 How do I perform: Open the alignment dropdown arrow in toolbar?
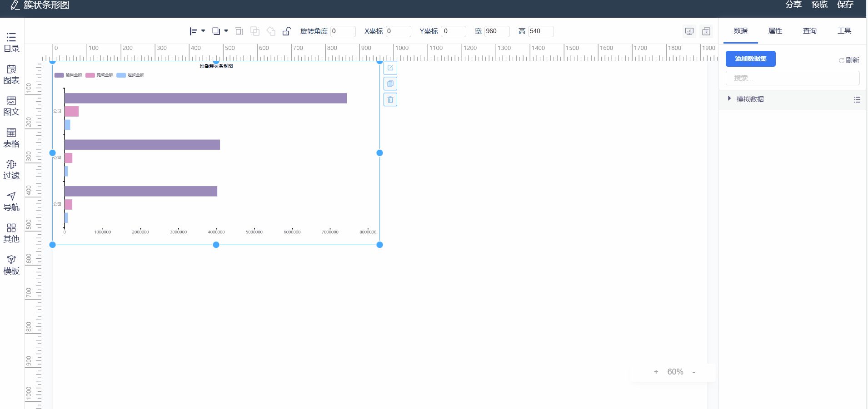coord(203,31)
